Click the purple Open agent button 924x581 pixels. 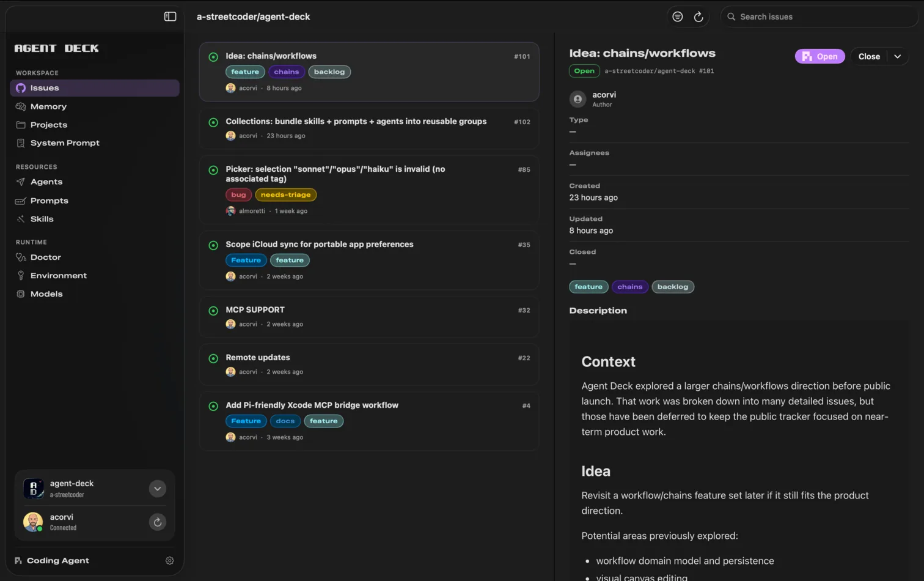[x=820, y=56]
